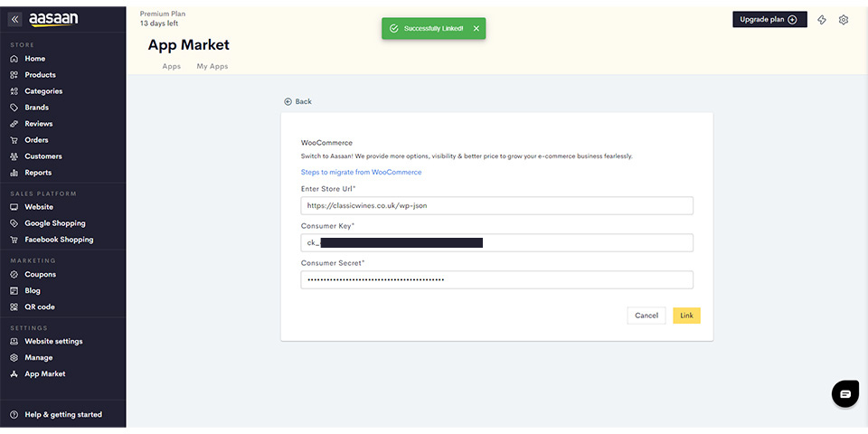Open Reviews in sidebar
Screen dimensions: 868x434
[x=39, y=124]
